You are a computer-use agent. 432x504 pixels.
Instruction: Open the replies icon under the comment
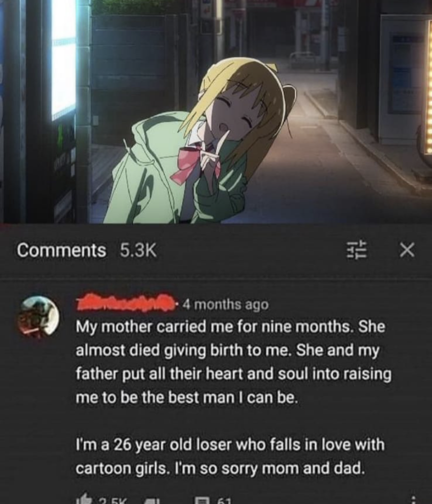pyautogui.click(x=202, y=501)
